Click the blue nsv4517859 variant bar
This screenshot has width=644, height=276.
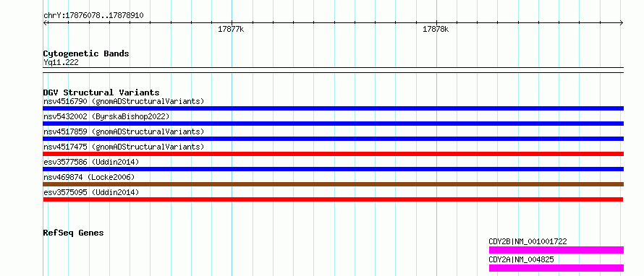(333, 139)
